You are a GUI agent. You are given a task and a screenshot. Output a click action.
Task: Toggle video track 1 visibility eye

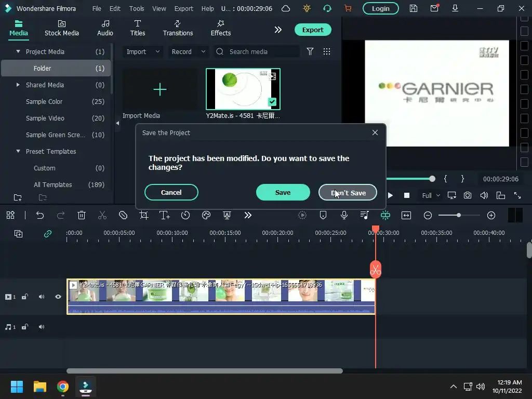tap(58, 297)
